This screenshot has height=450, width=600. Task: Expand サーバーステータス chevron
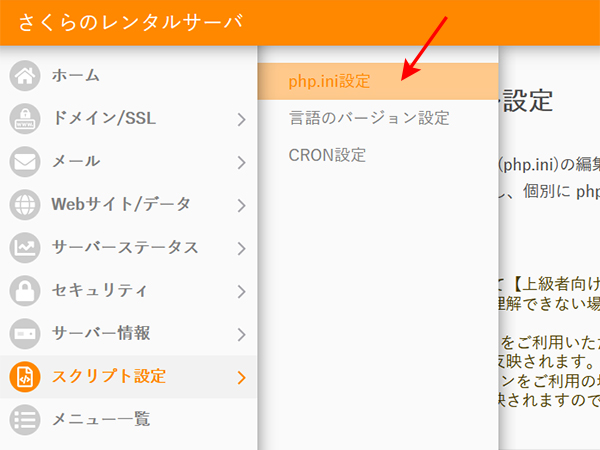pyautogui.click(x=241, y=248)
